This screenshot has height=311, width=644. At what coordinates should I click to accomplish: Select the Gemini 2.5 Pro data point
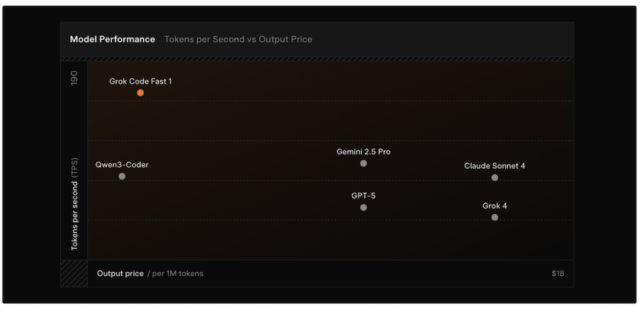pos(363,164)
